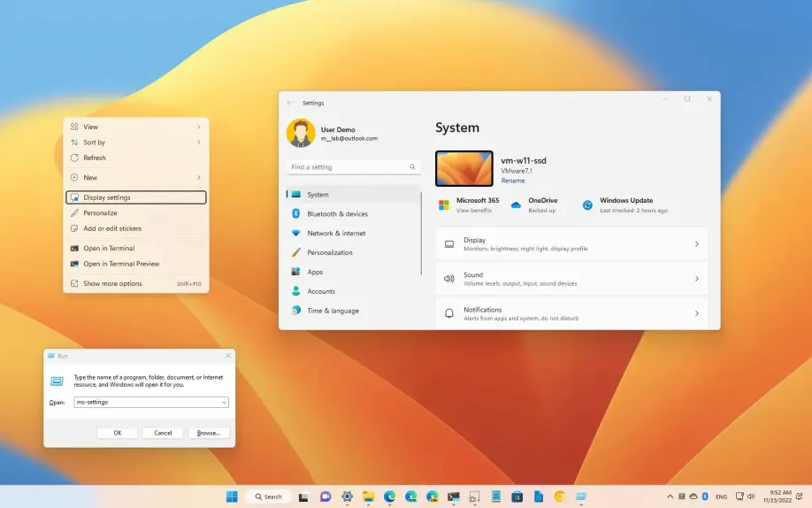Open the OneDrive backed up shortcut

(533, 205)
